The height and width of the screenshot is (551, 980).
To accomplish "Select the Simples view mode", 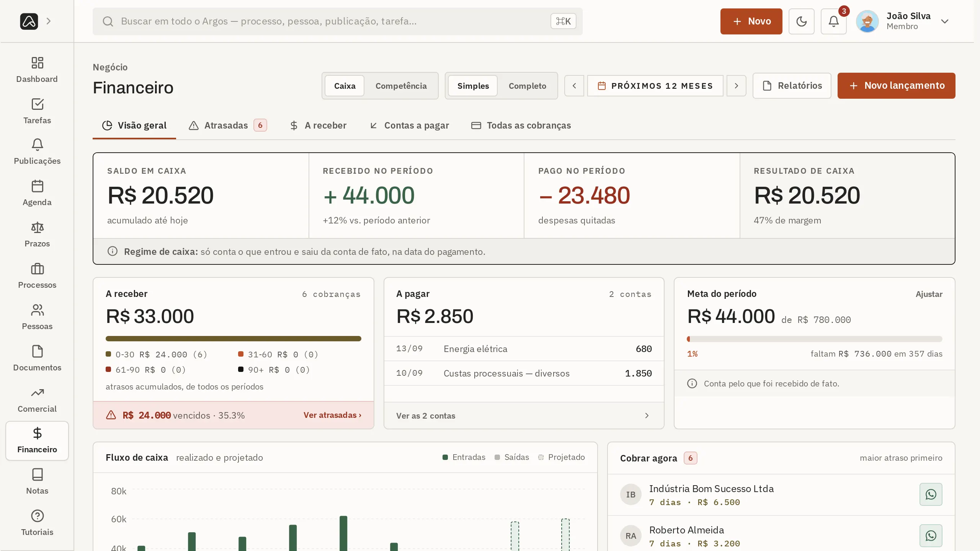I will click(x=473, y=86).
